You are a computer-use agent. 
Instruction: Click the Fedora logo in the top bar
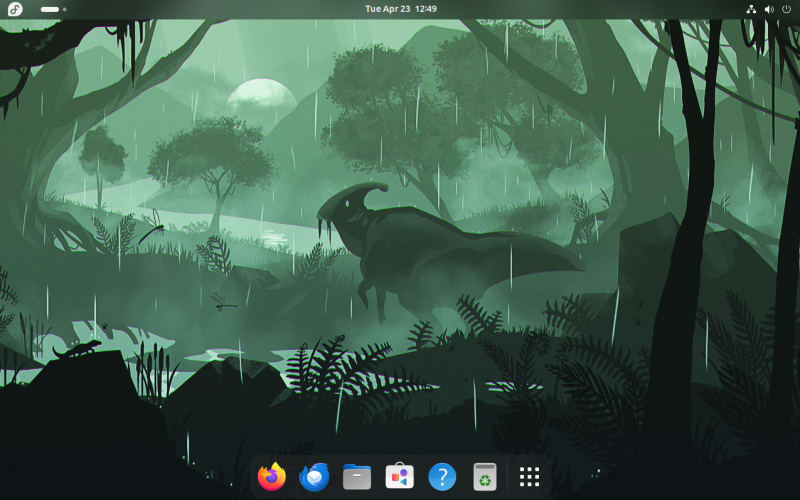(15, 9)
